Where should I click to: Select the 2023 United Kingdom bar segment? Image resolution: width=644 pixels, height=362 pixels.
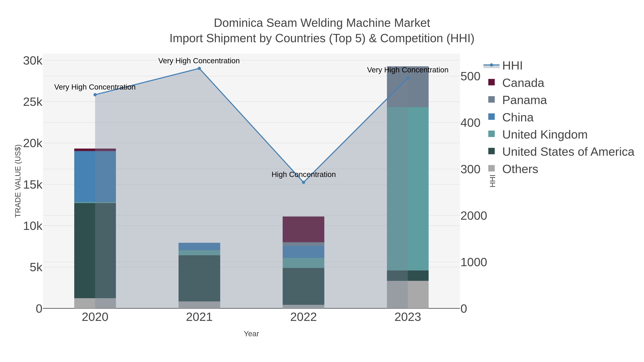pyautogui.click(x=408, y=189)
